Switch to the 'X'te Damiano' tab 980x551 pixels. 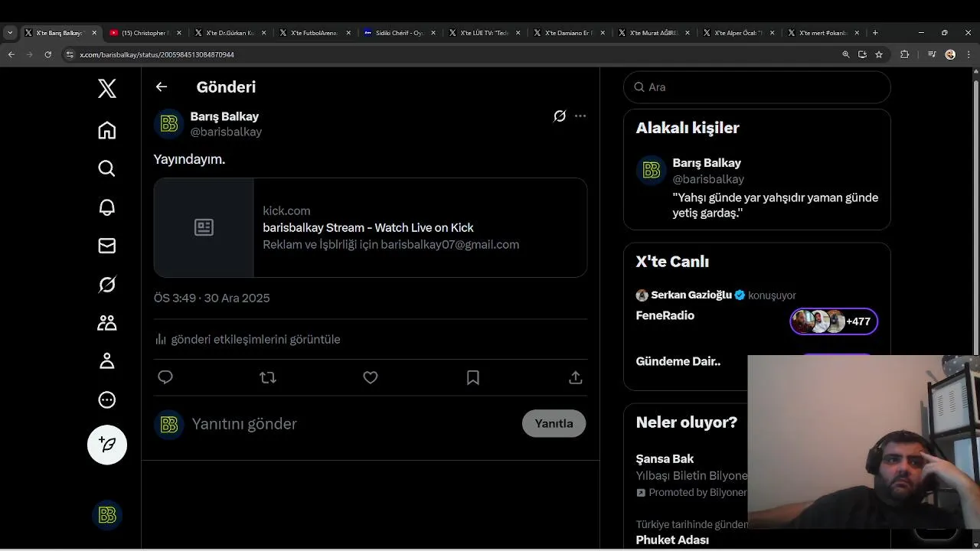click(568, 33)
